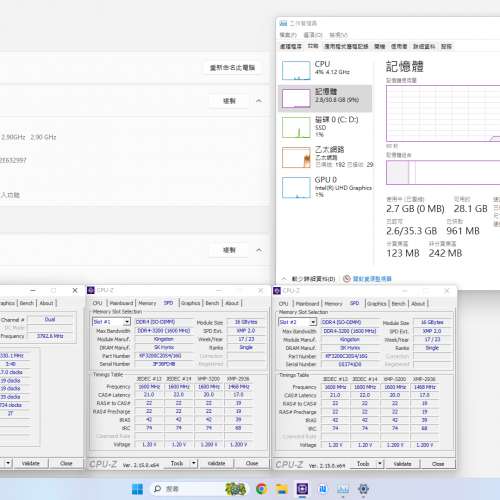
Task: Open Memory tab in Slot #1 CPU-Z window
Action: [147, 303]
